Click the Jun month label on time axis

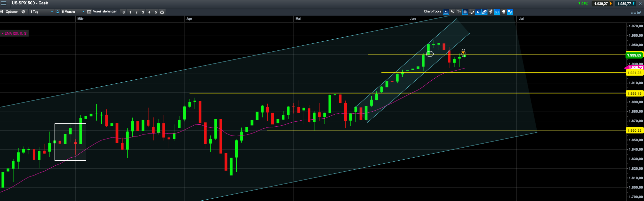(413, 19)
